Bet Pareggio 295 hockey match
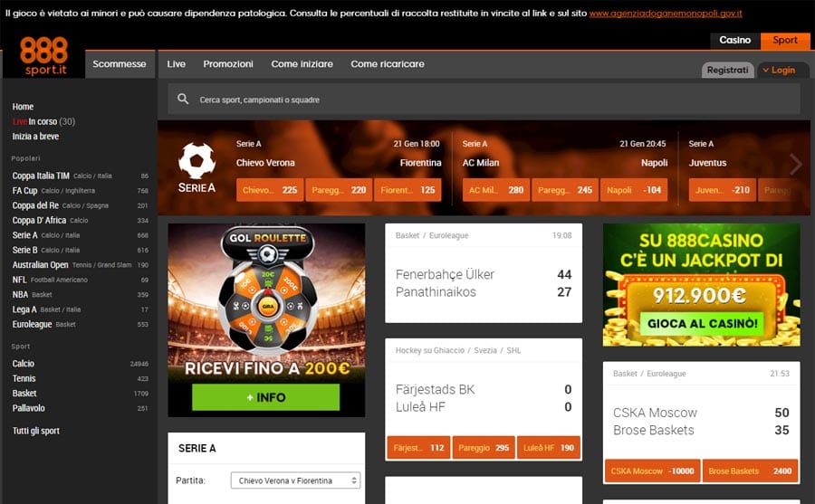This screenshot has width=815, height=504. point(484,447)
